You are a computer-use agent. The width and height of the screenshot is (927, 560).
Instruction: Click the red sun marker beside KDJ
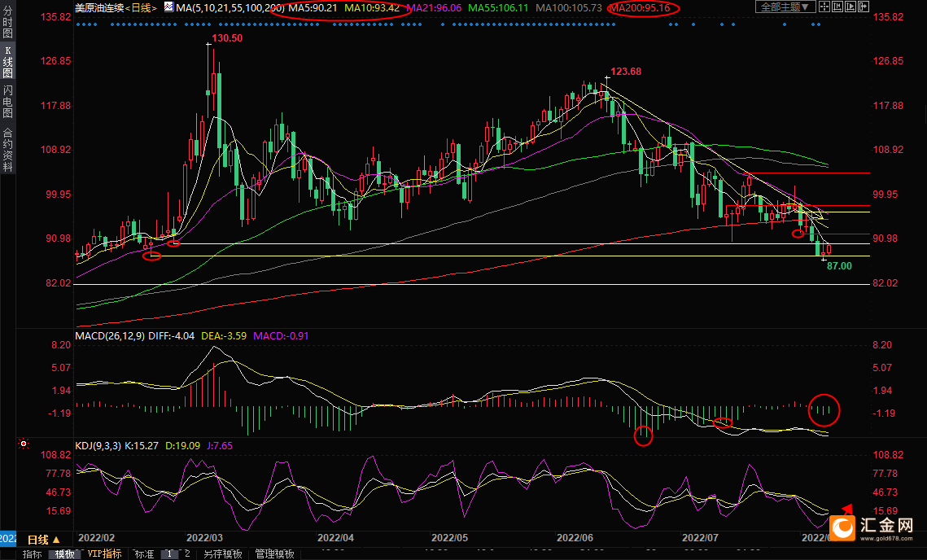(24, 443)
